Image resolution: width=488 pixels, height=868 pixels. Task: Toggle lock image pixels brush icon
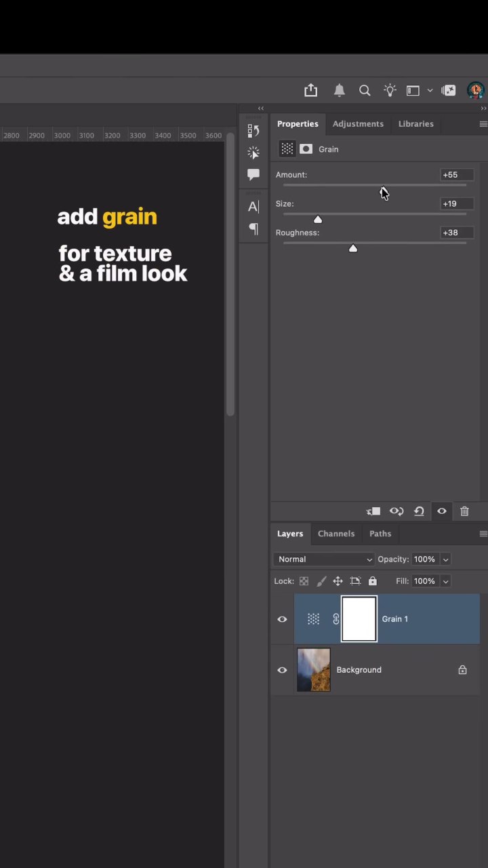321,581
